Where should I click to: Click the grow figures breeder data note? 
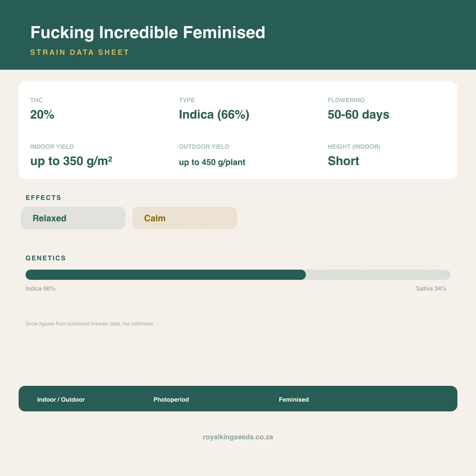[x=89, y=324]
